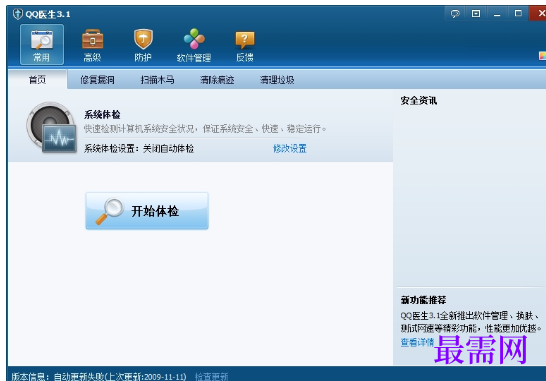Open the 防护 shield icon
546x381 pixels.
pos(143,45)
